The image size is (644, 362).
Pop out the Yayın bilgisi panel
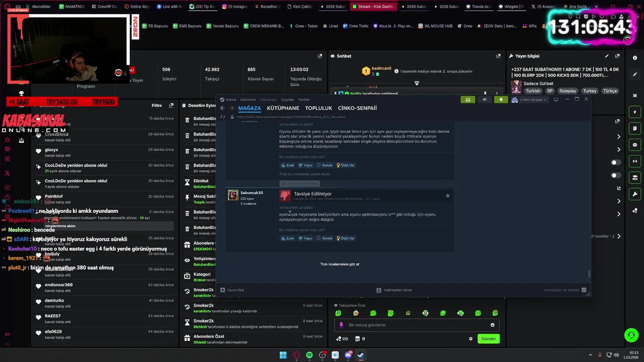click(x=617, y=56)
